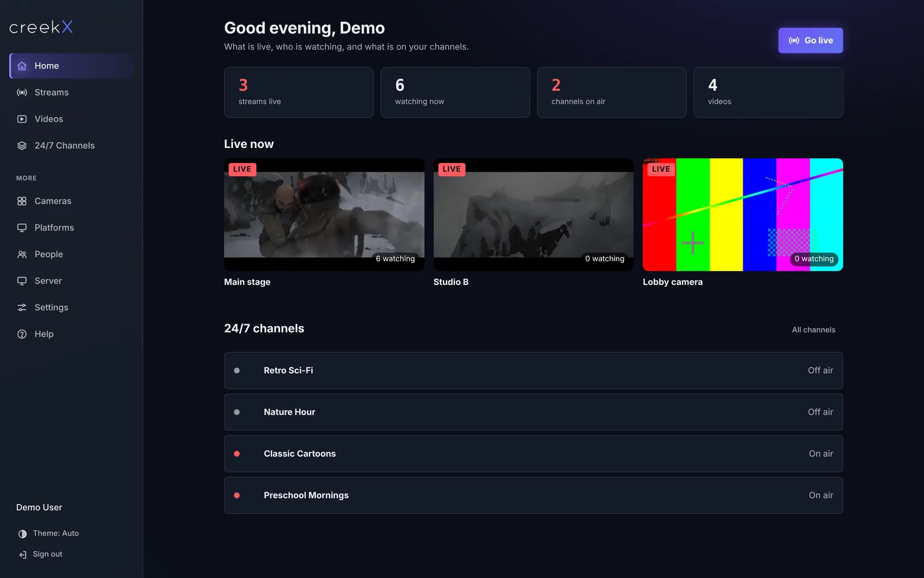This screenshot has width=924, height=578.
Task: Open the 6 watching now card
Action: click(455, 92)
